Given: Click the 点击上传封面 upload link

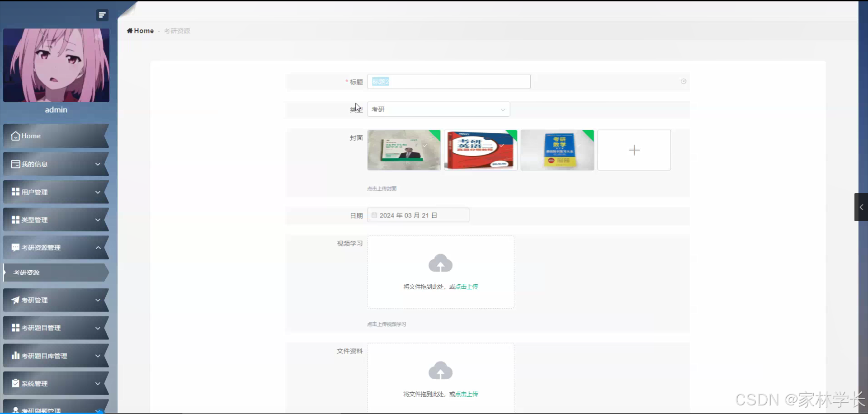Looking at the screenshot, I should click(x=382, y=188).
